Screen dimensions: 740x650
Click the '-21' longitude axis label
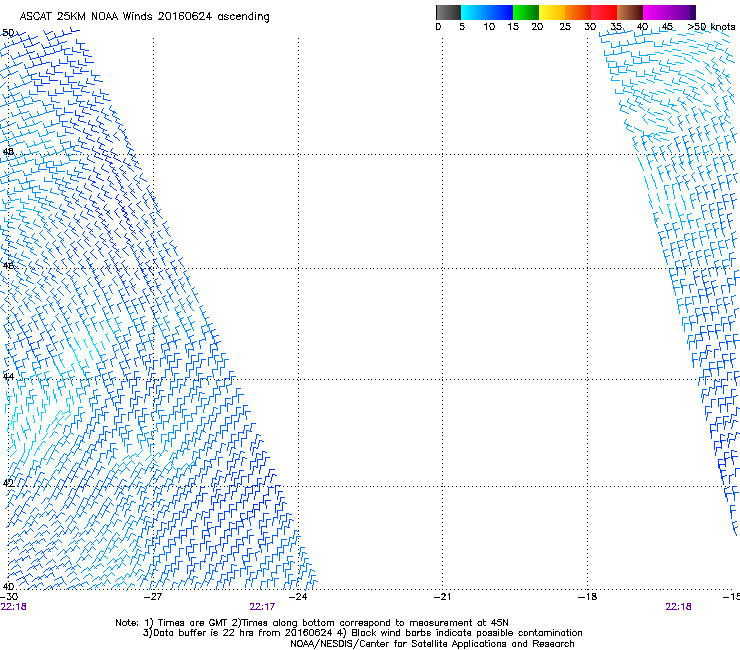(x=442, y=597)
